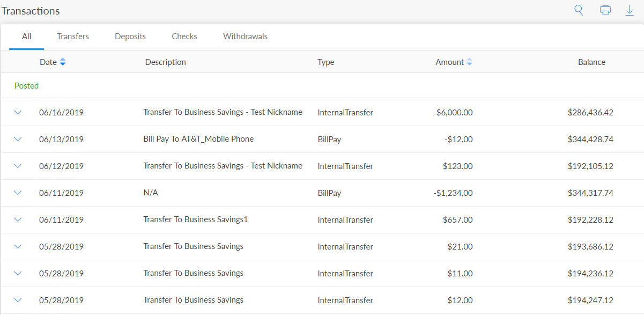Image resolution: width=644 pixels, height=315 pixels.
Task: Expand the 06/12/2019 transfer row chevron
Action: click(x=18, y=166)
